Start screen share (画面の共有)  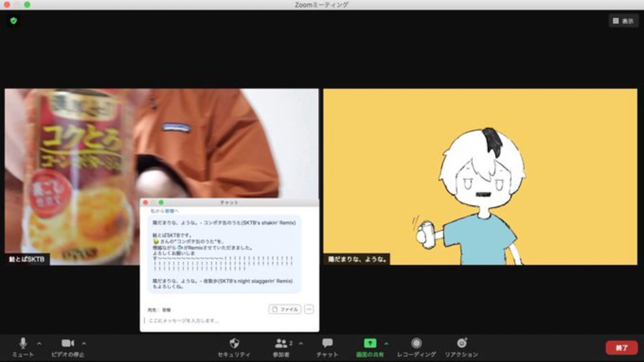pyautogui.click(x=370, y=347)
